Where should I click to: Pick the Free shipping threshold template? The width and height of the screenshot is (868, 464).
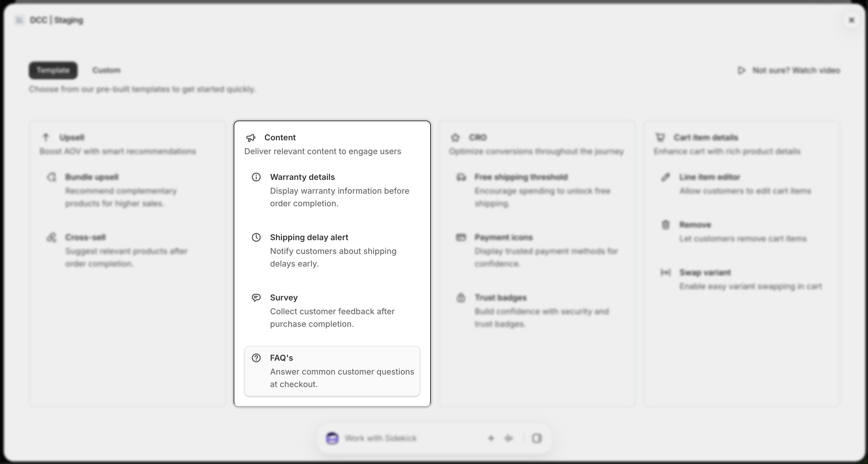point(537,190)
